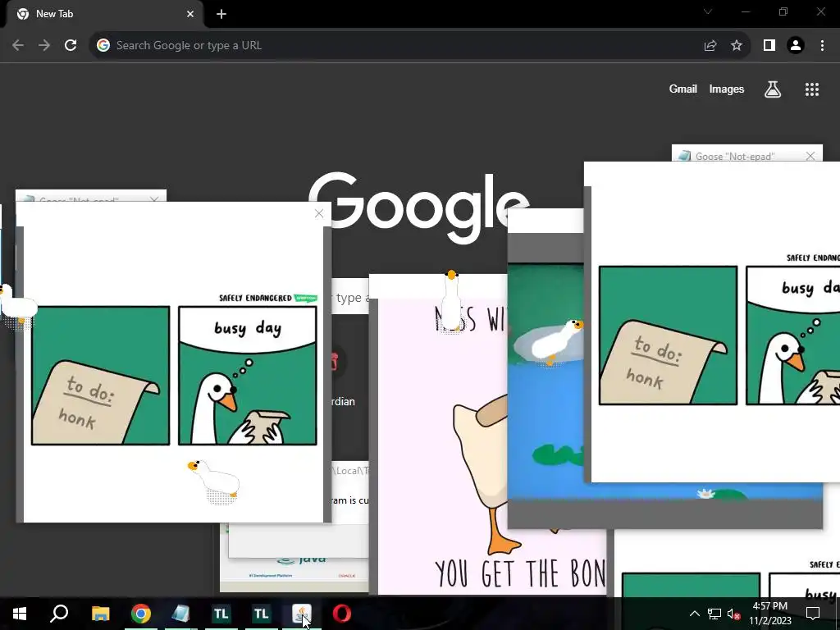The height and width of the screenshot is (630, 840).
Task: Switch to Chrome from the taskbar
Action: pyautogui.click(x=141, y=614)
